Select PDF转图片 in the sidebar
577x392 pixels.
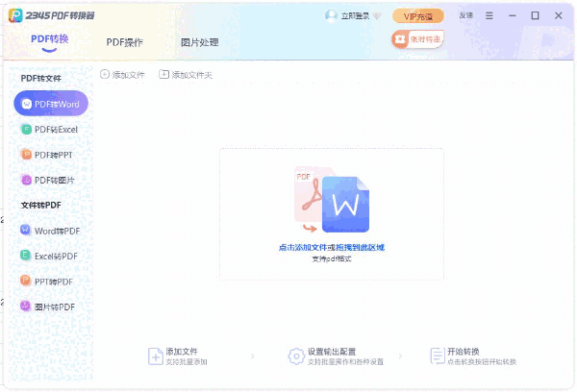tap(48, 181)
